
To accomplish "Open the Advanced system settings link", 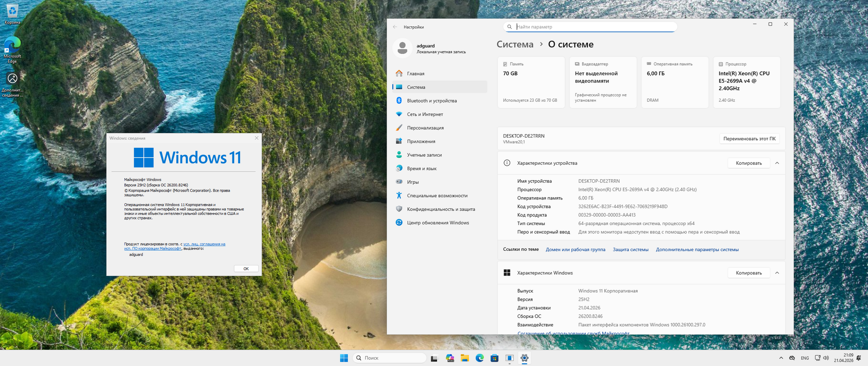I will [x=697, y=249].
